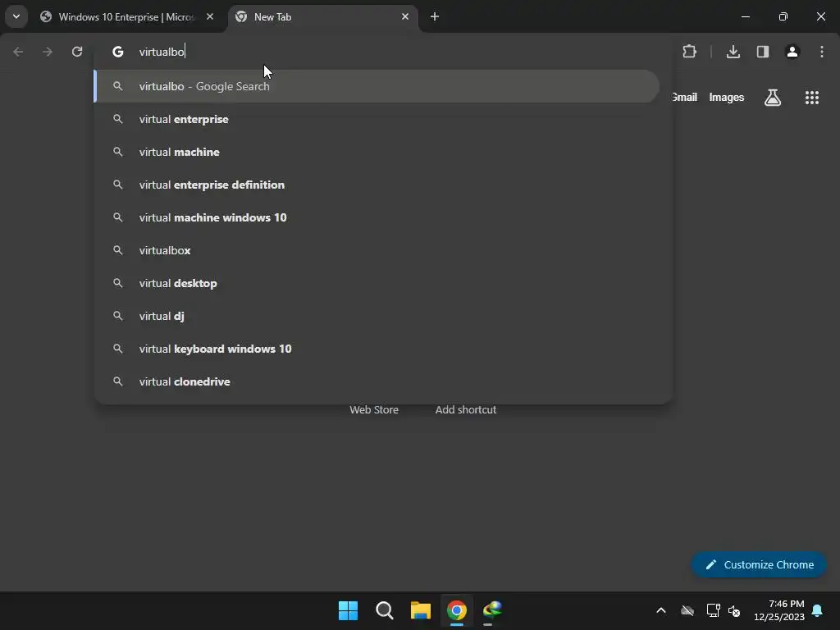840x630 pixels.
Task: Click the Google G icon in address bar
Action: (118, 52)
